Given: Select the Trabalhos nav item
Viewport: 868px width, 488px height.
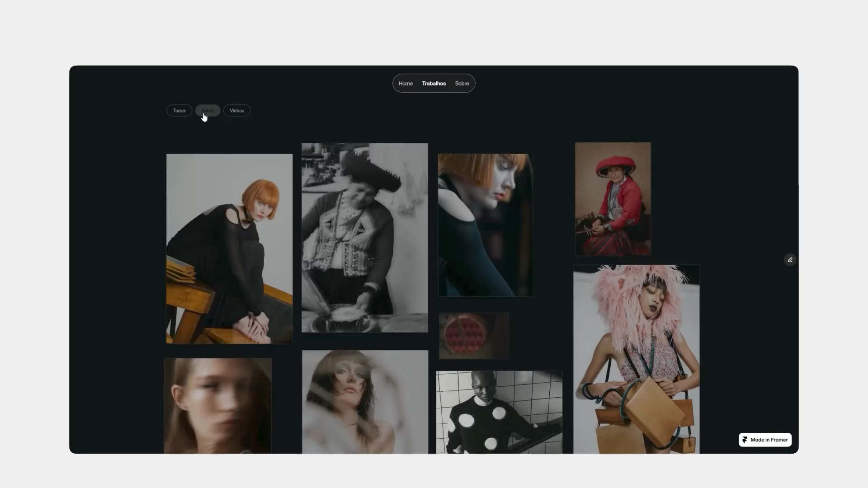Looking at the screenshot, I should [x=434, y=84].
